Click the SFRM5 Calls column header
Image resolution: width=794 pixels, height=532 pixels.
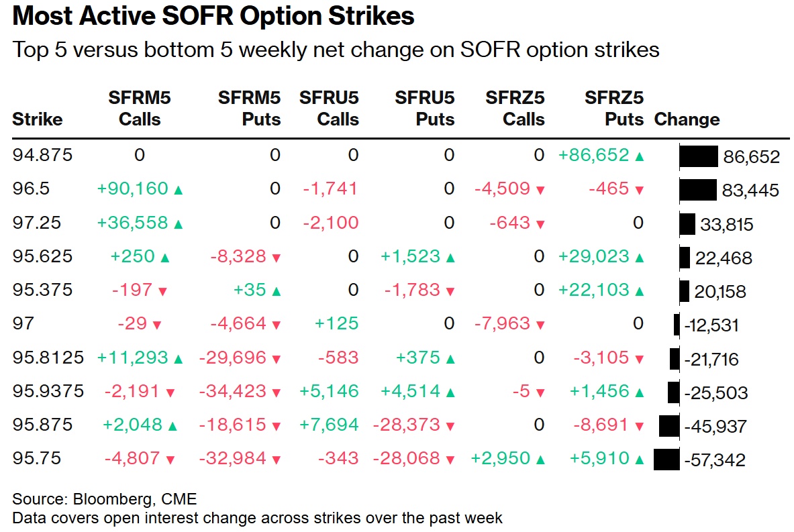tap(140, 109)
